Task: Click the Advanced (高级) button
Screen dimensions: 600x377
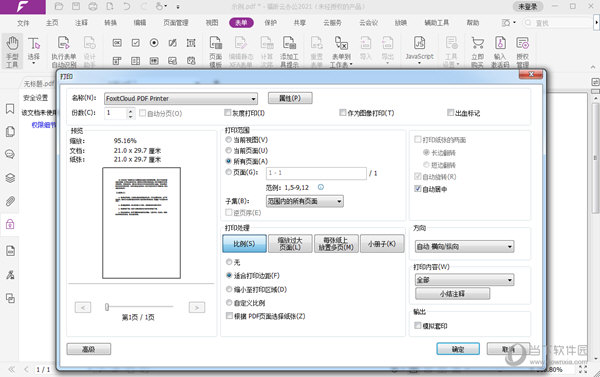Action: [x=89, y=349]
